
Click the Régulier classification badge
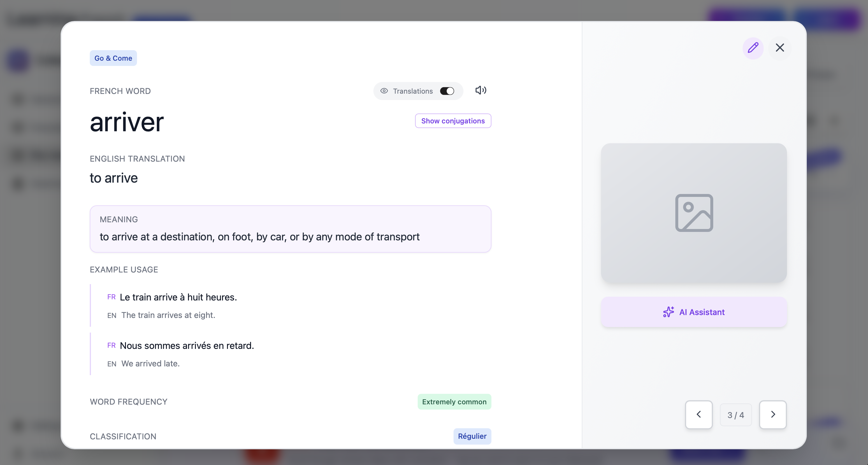click(x=472, y=436)
